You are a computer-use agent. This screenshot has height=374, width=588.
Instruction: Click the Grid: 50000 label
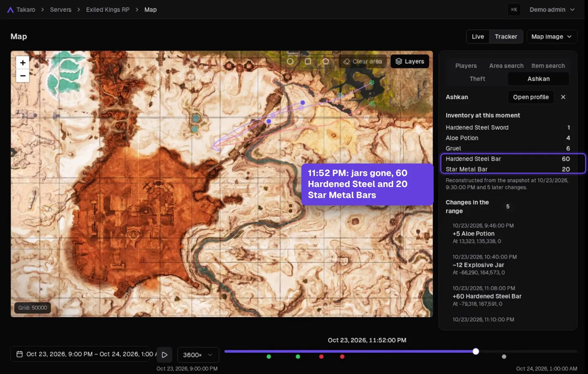33,308
